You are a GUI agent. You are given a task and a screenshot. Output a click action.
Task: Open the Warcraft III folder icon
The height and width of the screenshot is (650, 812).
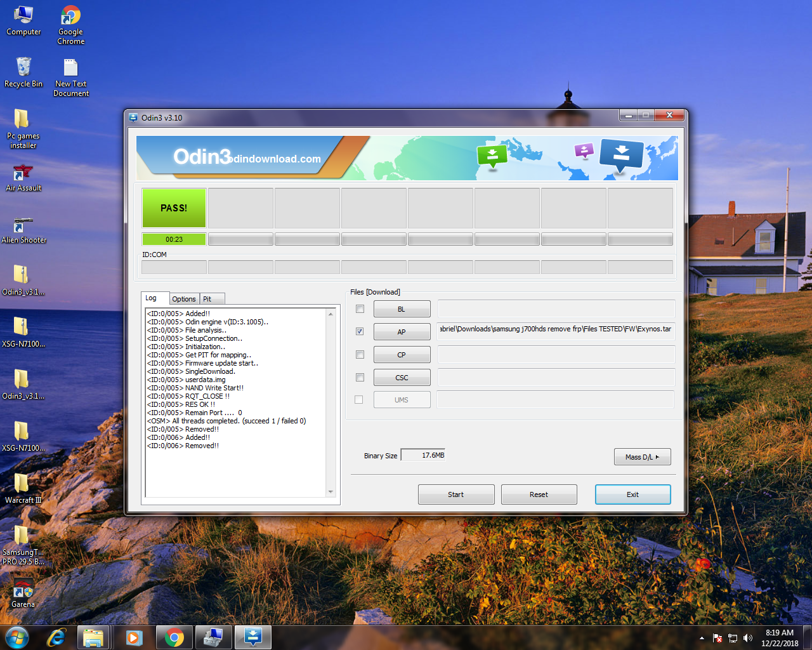tap(23, 489)
